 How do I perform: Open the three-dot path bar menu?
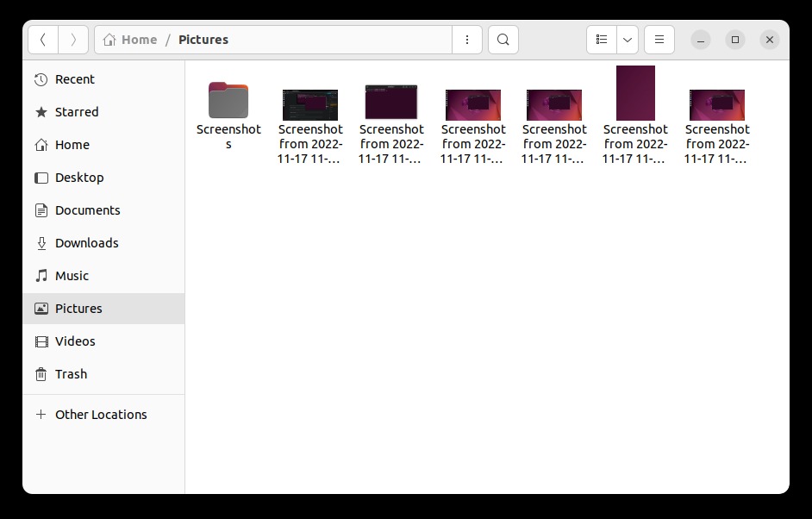[466, 40]
